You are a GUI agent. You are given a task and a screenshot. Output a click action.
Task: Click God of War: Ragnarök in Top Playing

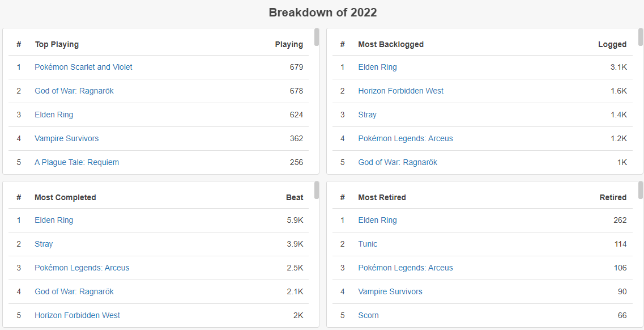point(74,91)
